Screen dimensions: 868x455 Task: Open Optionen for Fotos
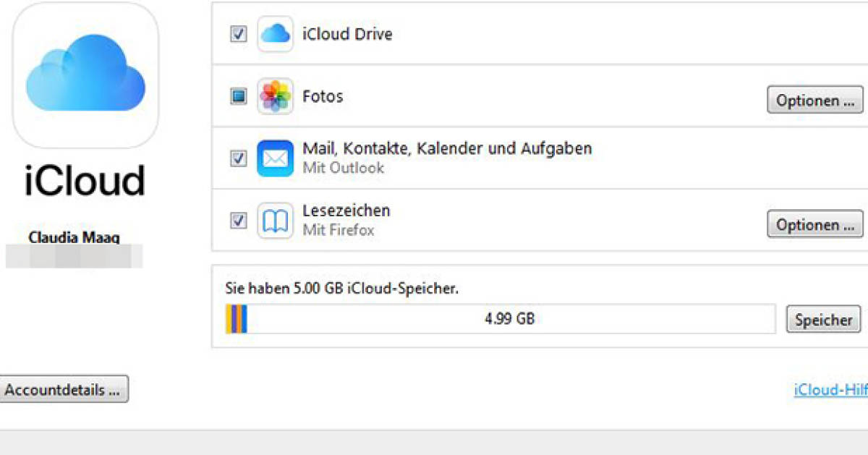(815, 101)
